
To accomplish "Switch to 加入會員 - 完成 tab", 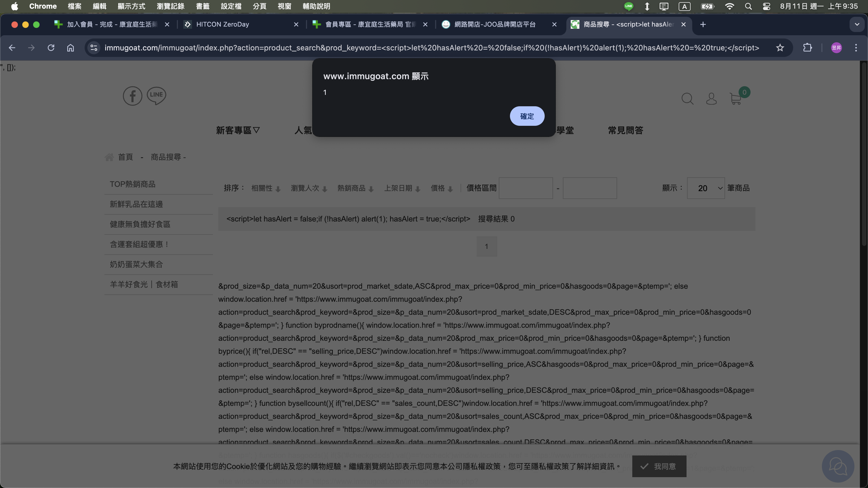I will pyautogui.click(x=112, y=24).
